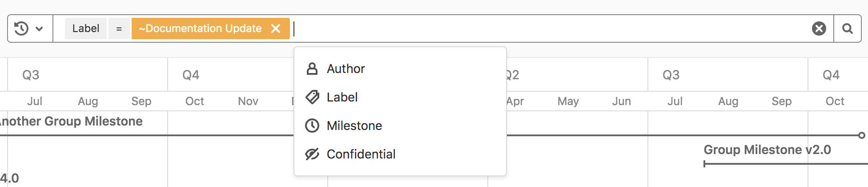
Task: Click end marker of Another Group Milestone bar
Action: [x=861, y=135]
